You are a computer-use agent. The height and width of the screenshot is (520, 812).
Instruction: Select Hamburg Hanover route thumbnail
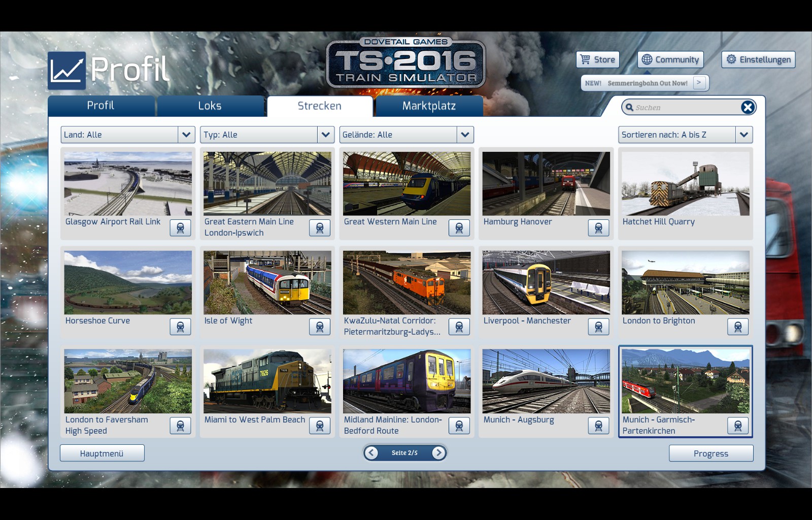tap(546, 183)
